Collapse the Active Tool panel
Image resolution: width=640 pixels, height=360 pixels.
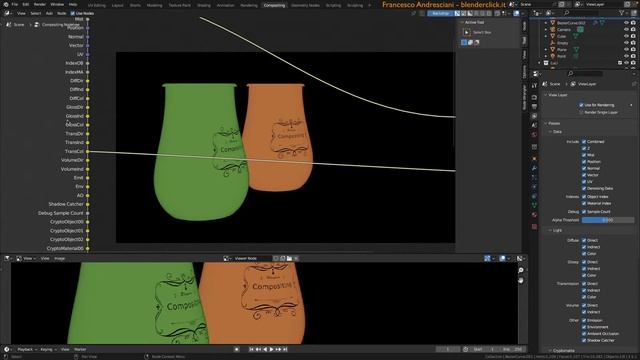tap(462, 22)
